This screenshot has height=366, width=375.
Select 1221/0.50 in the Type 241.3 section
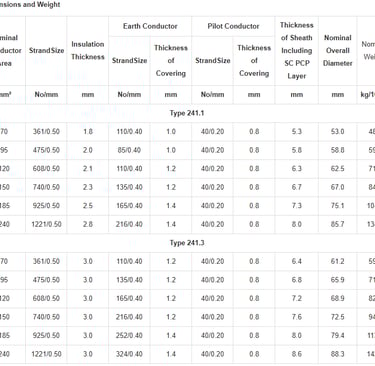[x=46, y=354]
